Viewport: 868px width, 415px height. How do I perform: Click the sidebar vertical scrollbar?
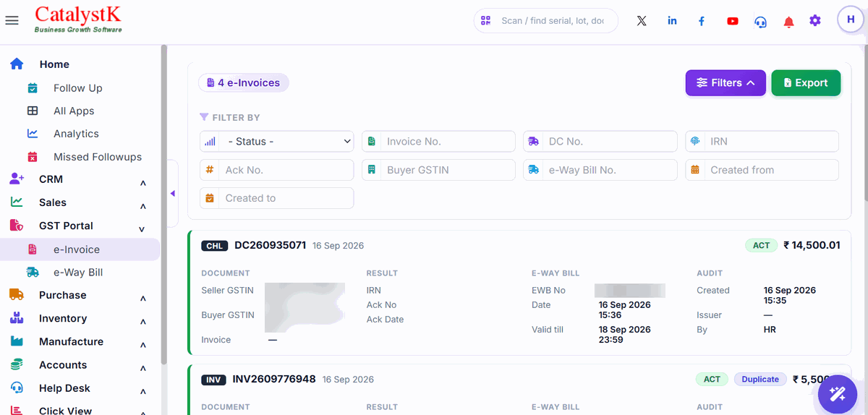coord(164,205)
